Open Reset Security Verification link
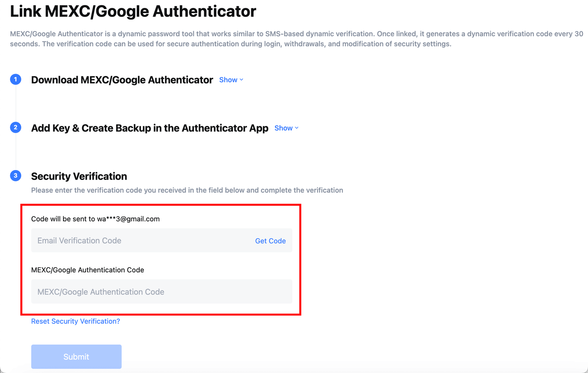The image size is (588, 373). [x=75, y=321]
